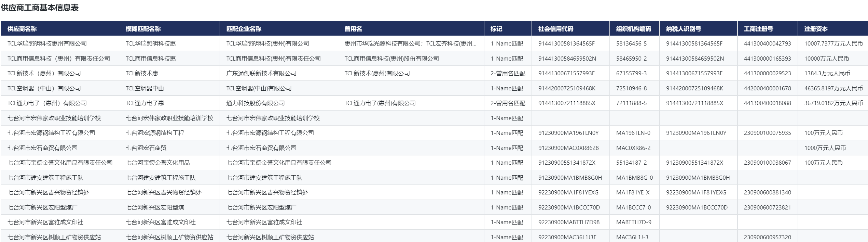Click former name TCL新技术(惠州)有限公司
This screenshot has width=868, height=242.
377,73
